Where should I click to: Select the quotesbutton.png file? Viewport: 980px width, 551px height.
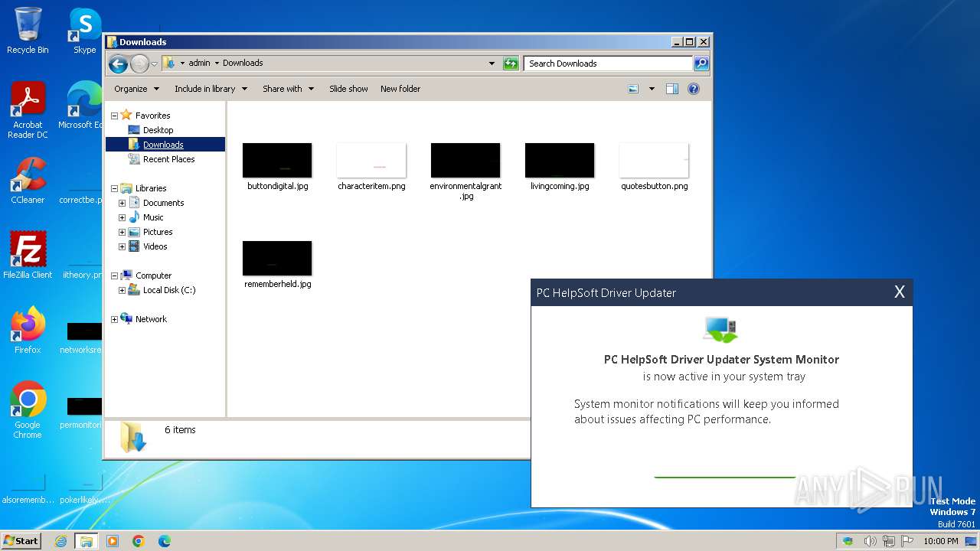[654, 166]
